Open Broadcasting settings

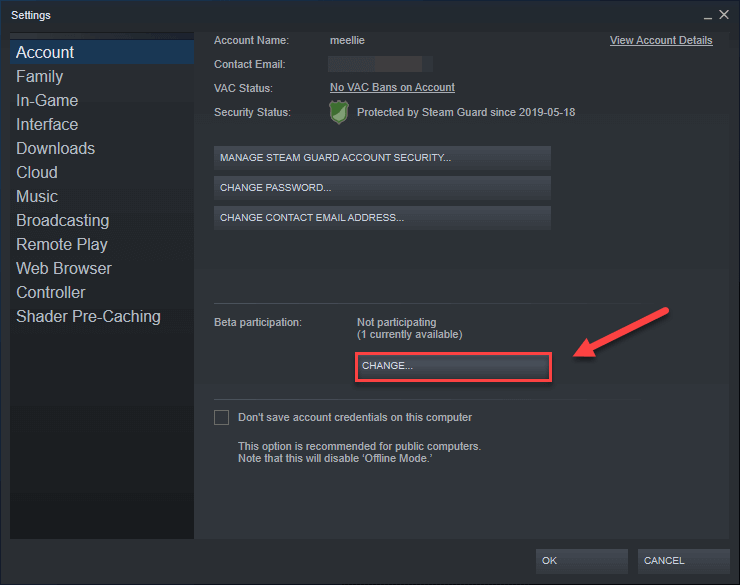tap(101, 220)
